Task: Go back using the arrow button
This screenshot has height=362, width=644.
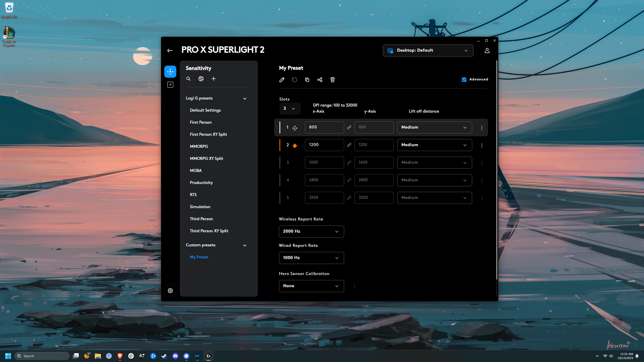Action: coord(170,51)
